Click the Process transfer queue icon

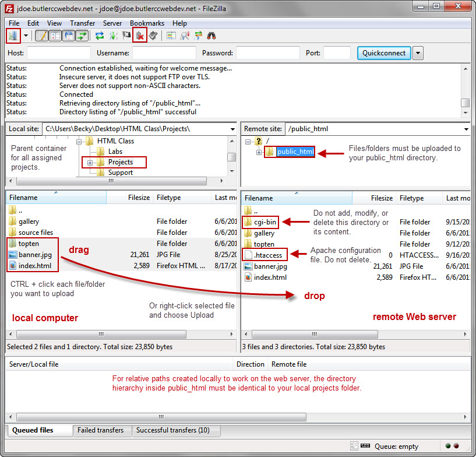click(x=114, y=36)
